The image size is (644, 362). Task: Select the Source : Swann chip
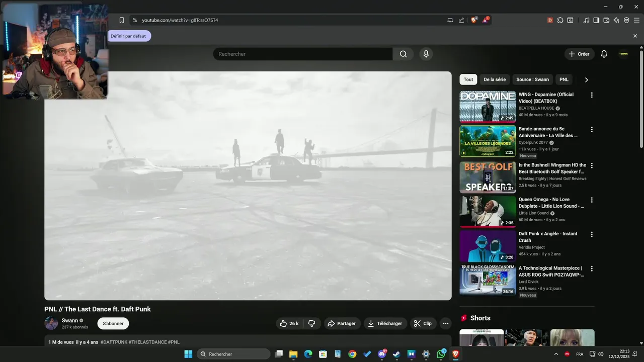tap(532, 79)
